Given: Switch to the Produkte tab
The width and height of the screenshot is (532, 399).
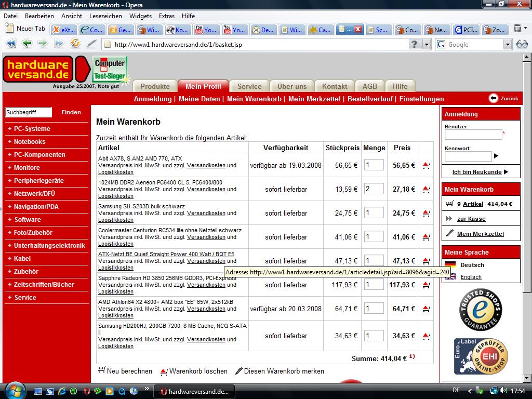Looking at the screenshot, I should coord(155,86).
